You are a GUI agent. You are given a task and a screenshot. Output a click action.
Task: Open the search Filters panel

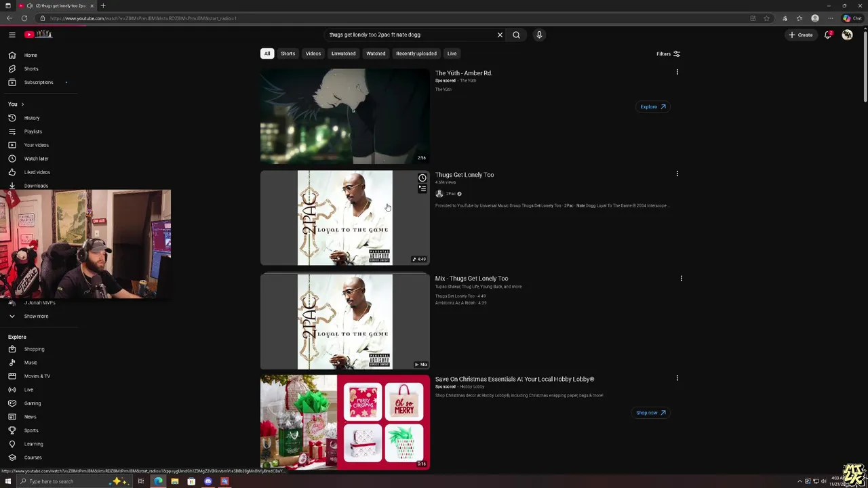pyautogui.click(x=668, y=54)
